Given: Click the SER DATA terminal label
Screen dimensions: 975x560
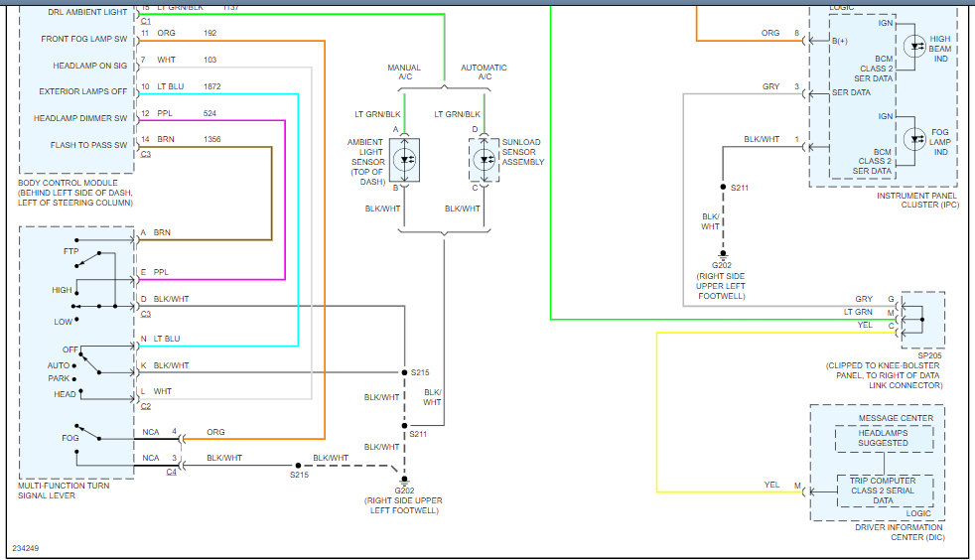Looking at the screenshot, I should coord(851,92).
